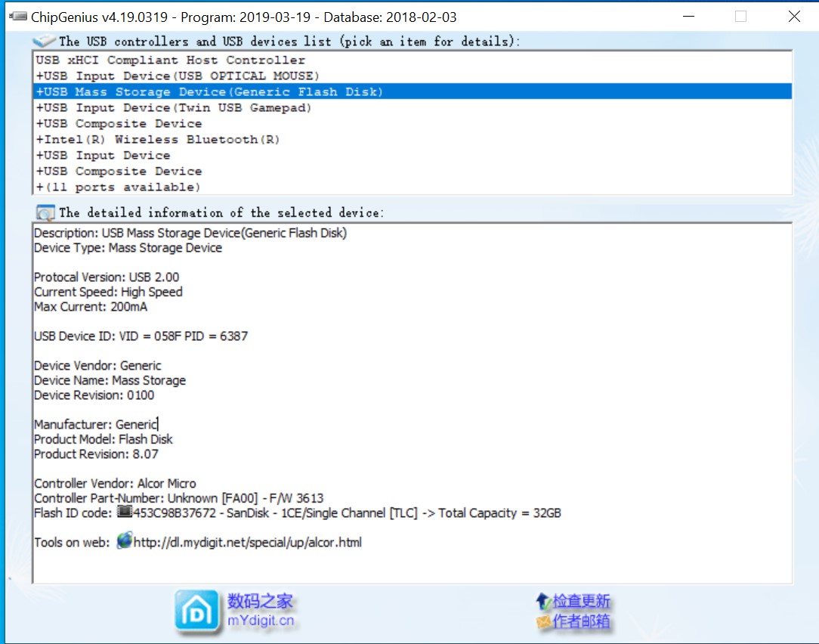This screenshot has width=819, height=644.
Task: Close the ChipGenius window
Action: click(x=795, y=16)
